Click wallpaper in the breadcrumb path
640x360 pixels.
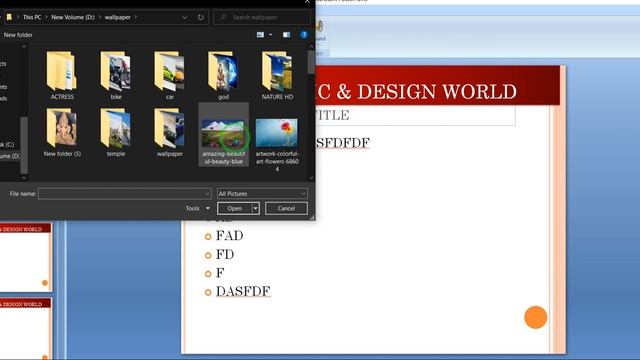117,18
